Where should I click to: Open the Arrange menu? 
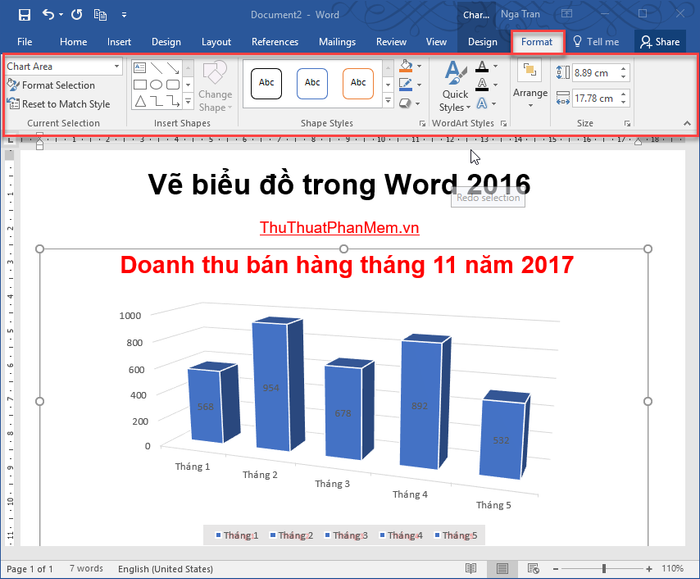530,85
